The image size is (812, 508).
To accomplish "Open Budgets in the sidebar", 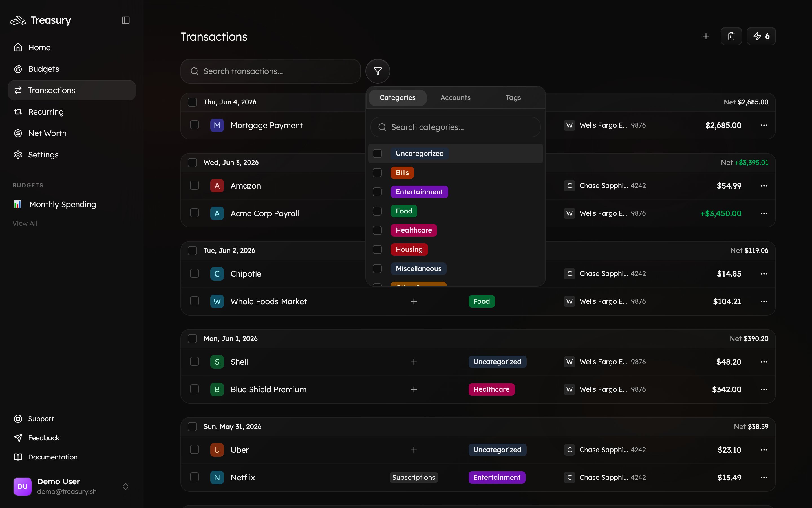I will 72,69.
